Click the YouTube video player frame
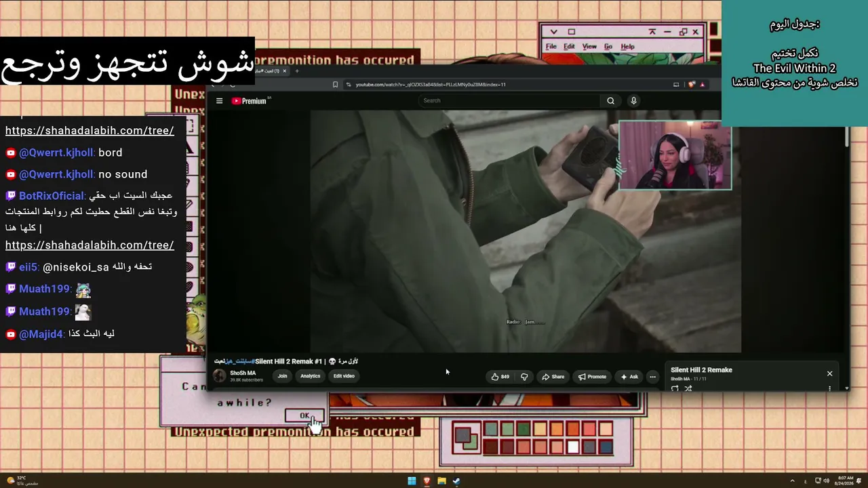This screenshot has height=488, width=868. pyautogui.click(x=526, y=231)
